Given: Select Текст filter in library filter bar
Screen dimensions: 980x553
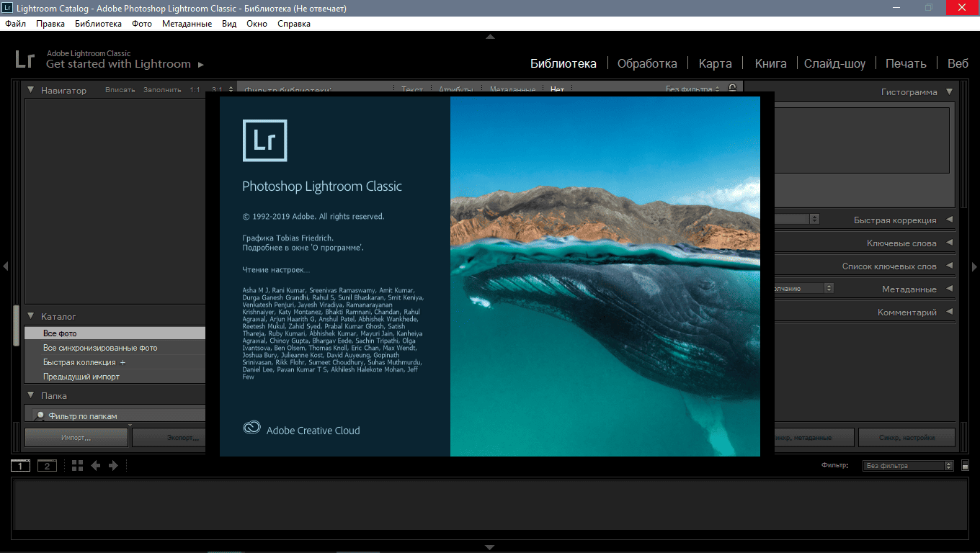Looking at the screenshot, I should point(412,90).
